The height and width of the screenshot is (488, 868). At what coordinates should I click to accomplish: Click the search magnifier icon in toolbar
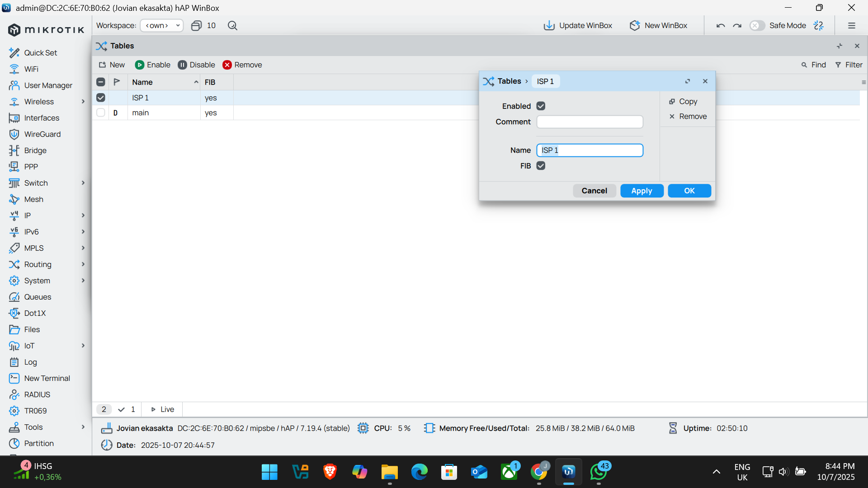[x=232, y=26]
